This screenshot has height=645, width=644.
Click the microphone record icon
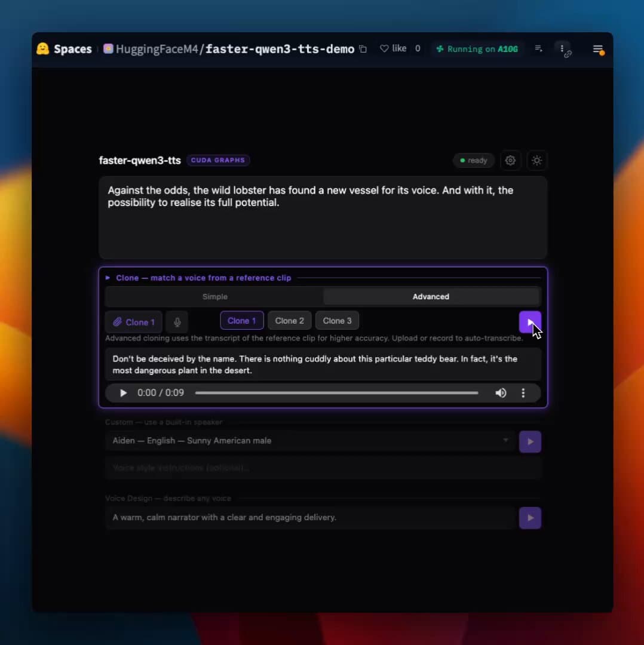177,322
